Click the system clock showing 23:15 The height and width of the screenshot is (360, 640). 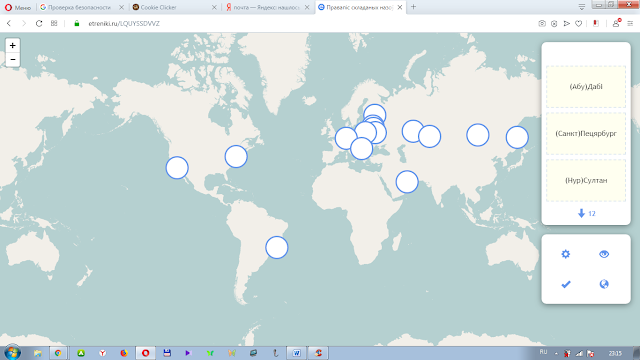pyautogui.click(x=615, y=353)
